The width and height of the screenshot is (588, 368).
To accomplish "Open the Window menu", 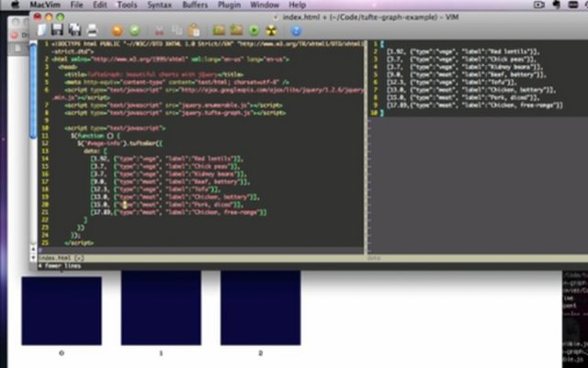I will point(265,5).
